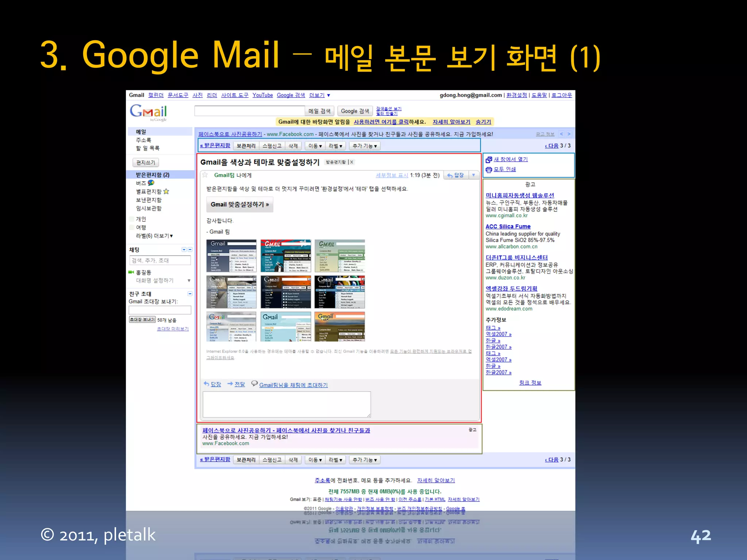
Task: Click the Buzz icon next to 버즈
Action: click(151, 183)
